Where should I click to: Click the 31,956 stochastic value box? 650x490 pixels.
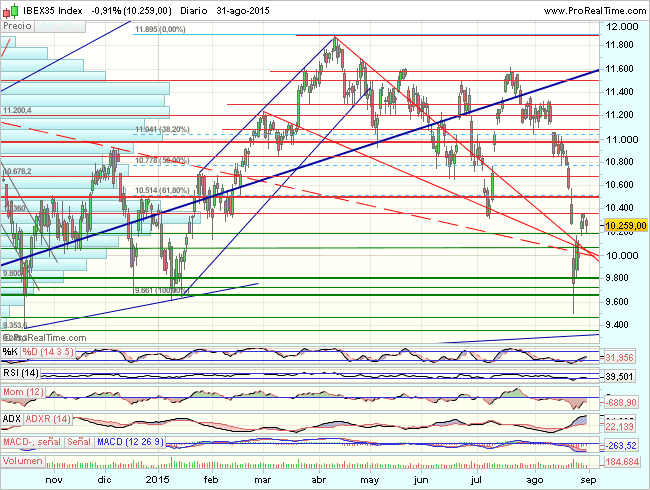click(619, 358)
